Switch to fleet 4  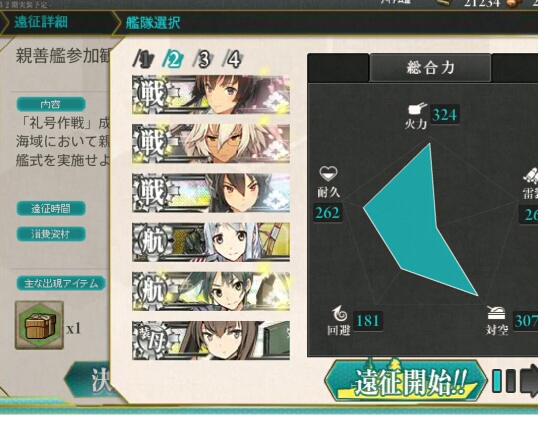233,59
